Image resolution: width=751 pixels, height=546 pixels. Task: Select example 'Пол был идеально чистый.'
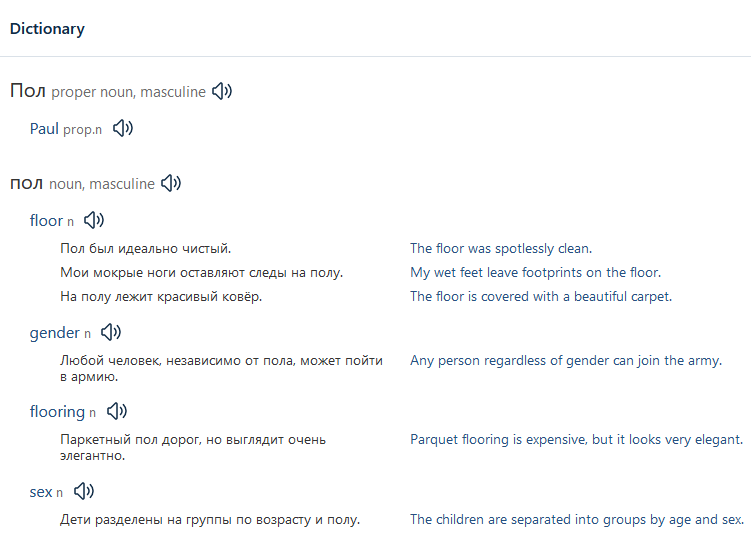click(x=146, y=249)
